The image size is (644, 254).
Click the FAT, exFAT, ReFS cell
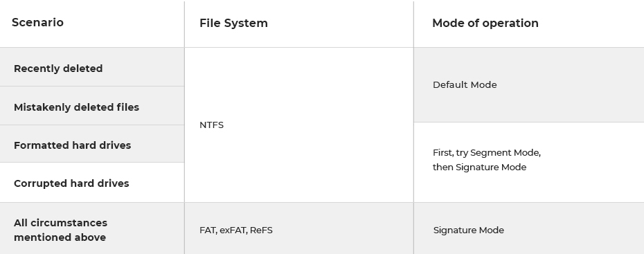coord(299,228)
